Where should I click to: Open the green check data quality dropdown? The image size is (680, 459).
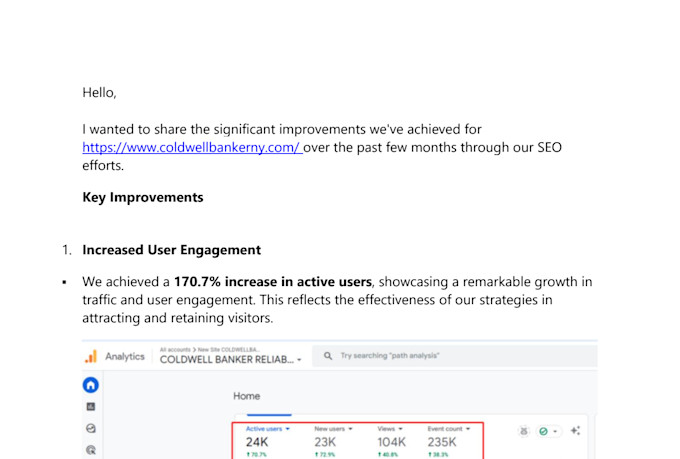coord(548,431)
